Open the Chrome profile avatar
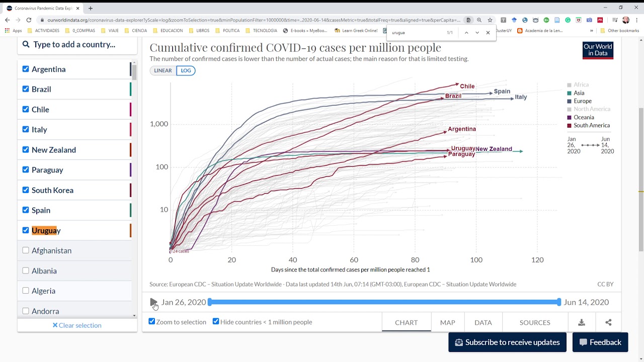The height and width of the screenshot is (362, 644). tap(626, 20)
